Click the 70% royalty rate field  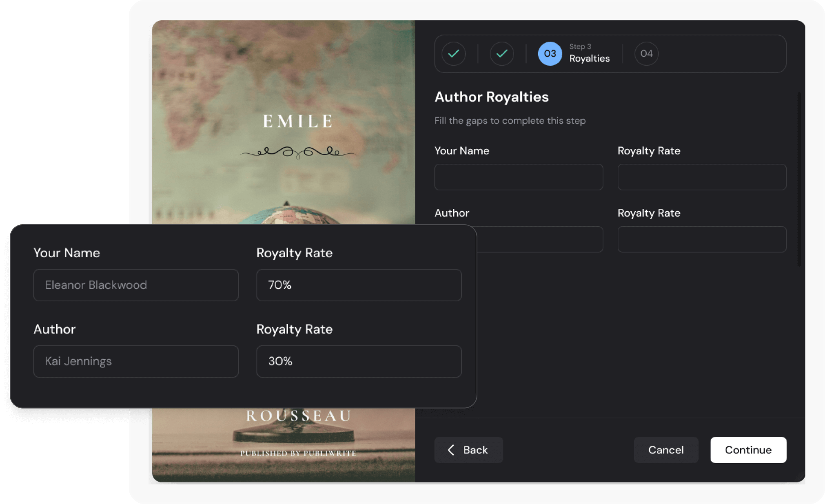click(359, 285)
